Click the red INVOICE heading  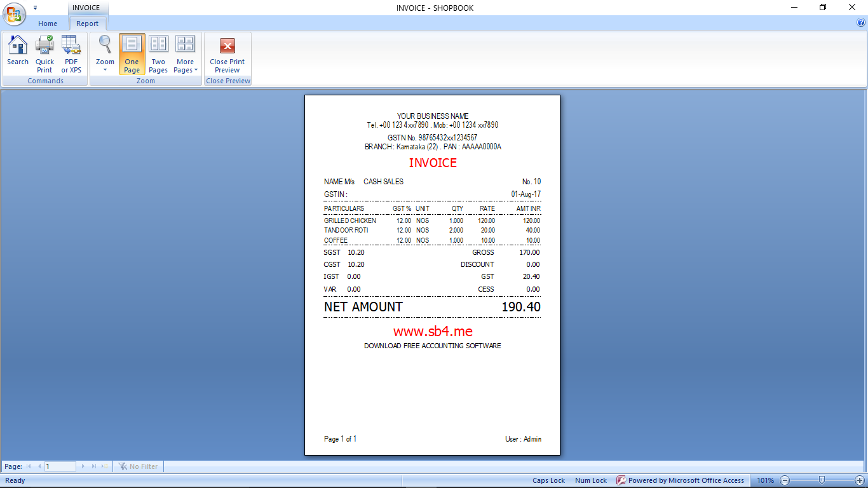point(433,163)
